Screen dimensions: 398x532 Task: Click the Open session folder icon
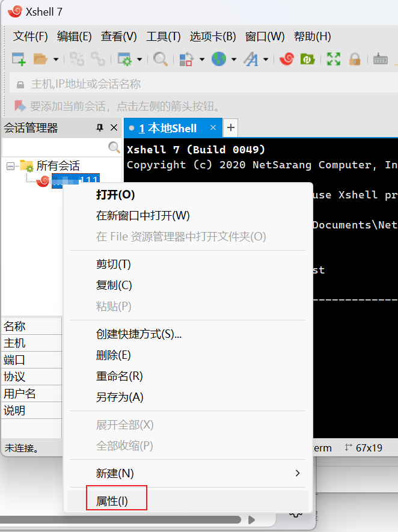point(40,59)
